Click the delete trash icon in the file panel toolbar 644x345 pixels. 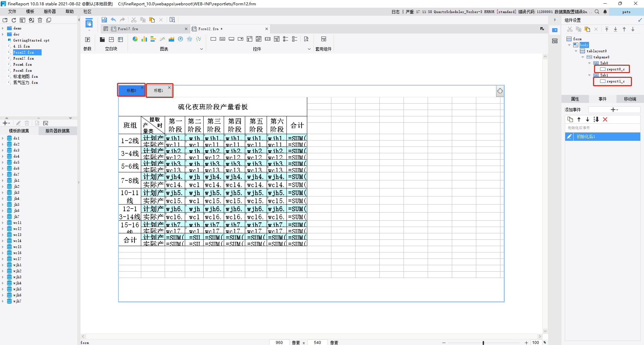tap(40, 20)
